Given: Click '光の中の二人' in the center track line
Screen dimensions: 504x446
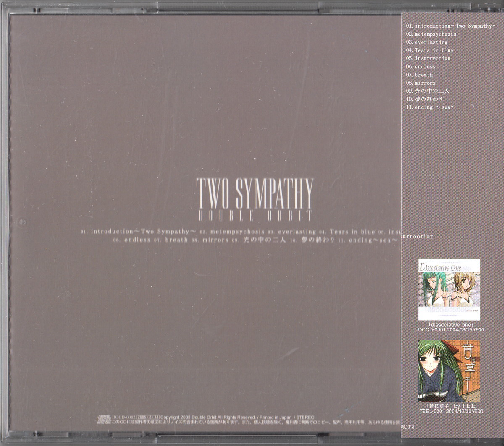Looking at the screenshot, I should point(265,240).
